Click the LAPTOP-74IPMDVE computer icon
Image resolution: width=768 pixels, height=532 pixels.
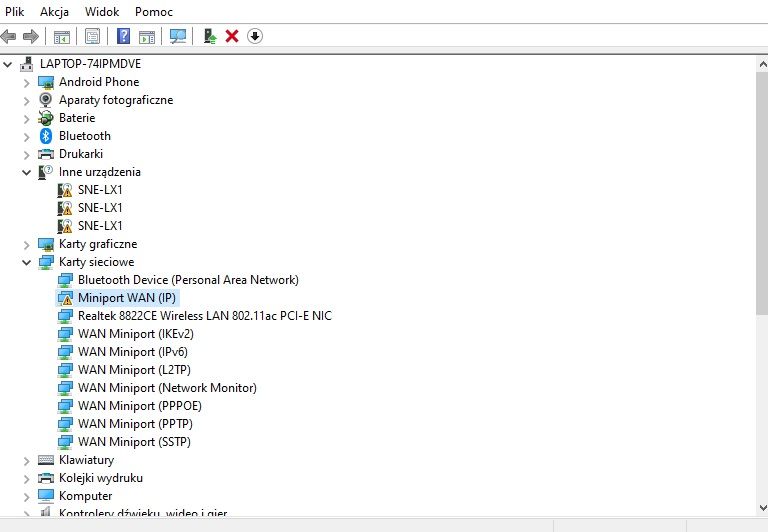click(27, 64)
